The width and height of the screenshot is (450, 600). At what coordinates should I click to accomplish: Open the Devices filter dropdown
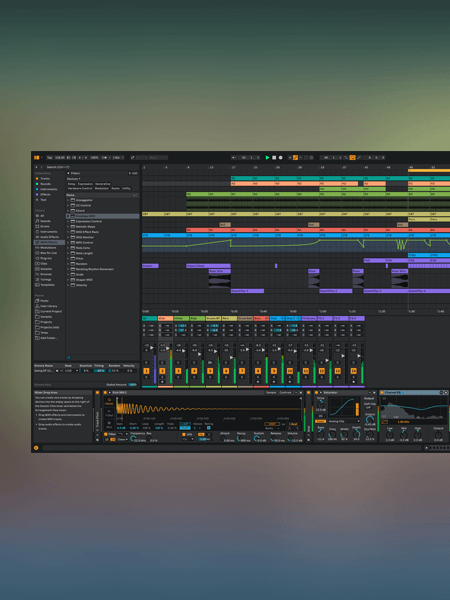click(x=74, y=179)
